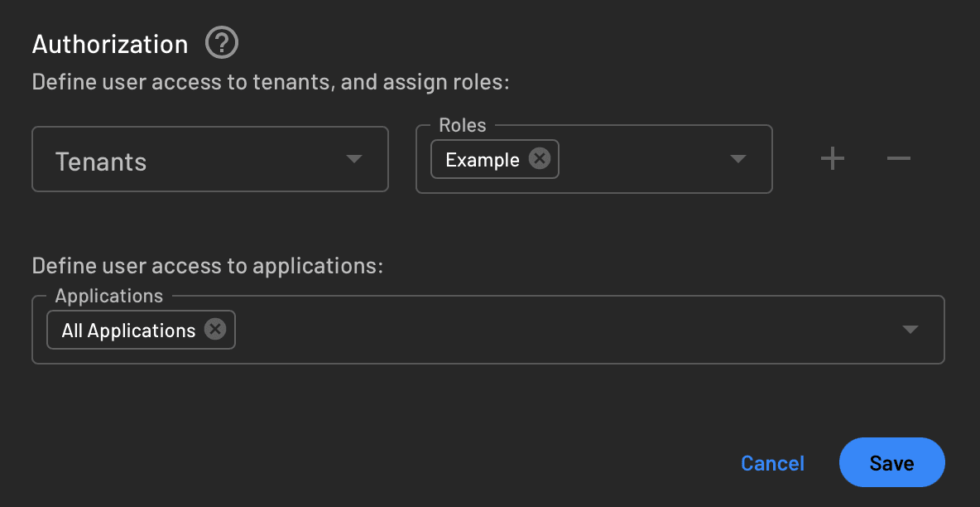Open the tenant list combo box
Viewport: 980px width, 507px height.
tap(207, 159)
